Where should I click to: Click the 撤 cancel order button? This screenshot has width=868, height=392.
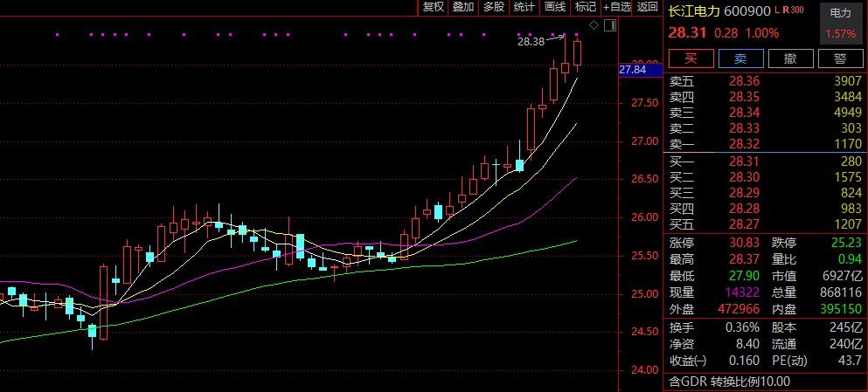point(790,58)
